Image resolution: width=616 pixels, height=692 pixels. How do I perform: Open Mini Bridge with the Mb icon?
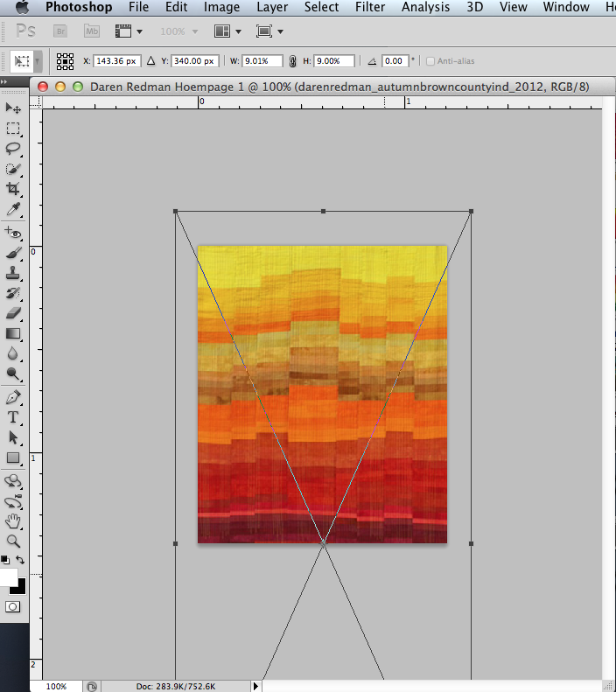pos(92,31)
